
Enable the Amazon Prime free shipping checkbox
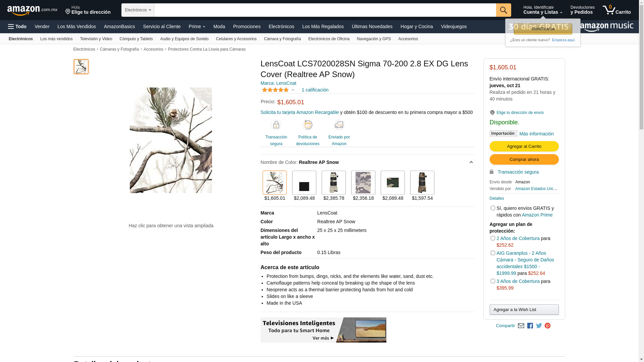(x=493, y=208)
